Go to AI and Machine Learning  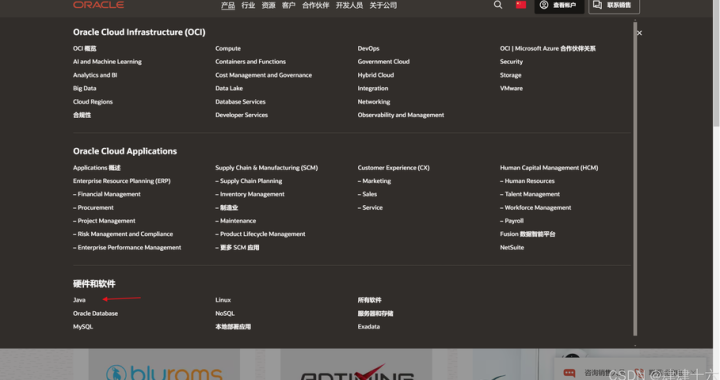click(107, 61)
